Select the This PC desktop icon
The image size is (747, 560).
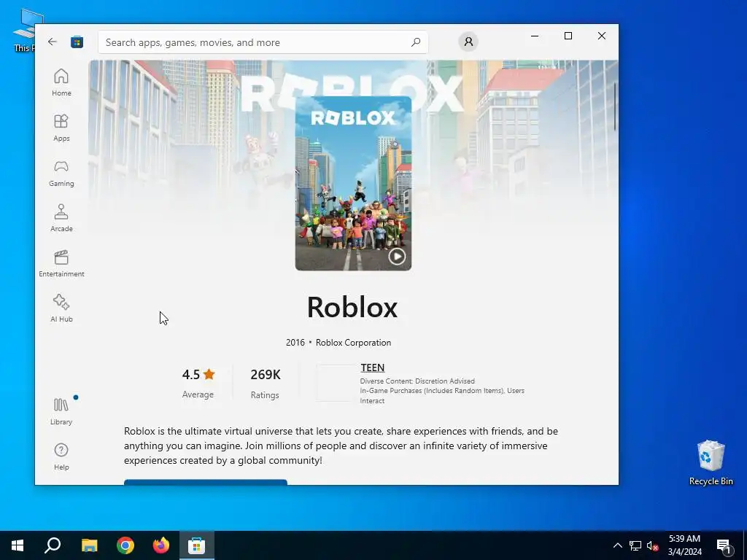click(24, 31)
